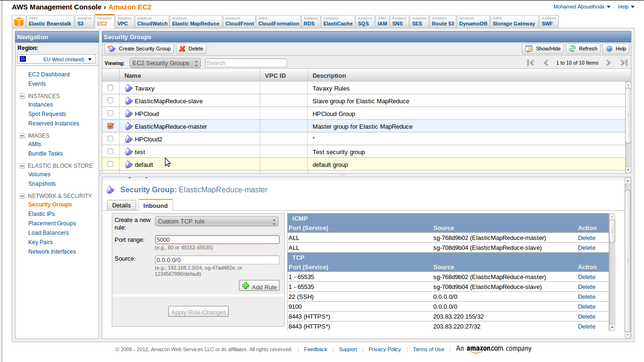Delete the 9100 TCP rule
This screenshot has width=644, height=362.
coord(586,306)
